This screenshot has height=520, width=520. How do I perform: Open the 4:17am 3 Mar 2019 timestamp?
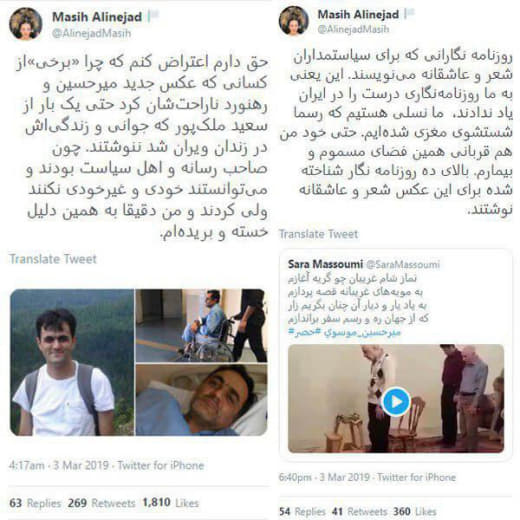tap(59, 465)
